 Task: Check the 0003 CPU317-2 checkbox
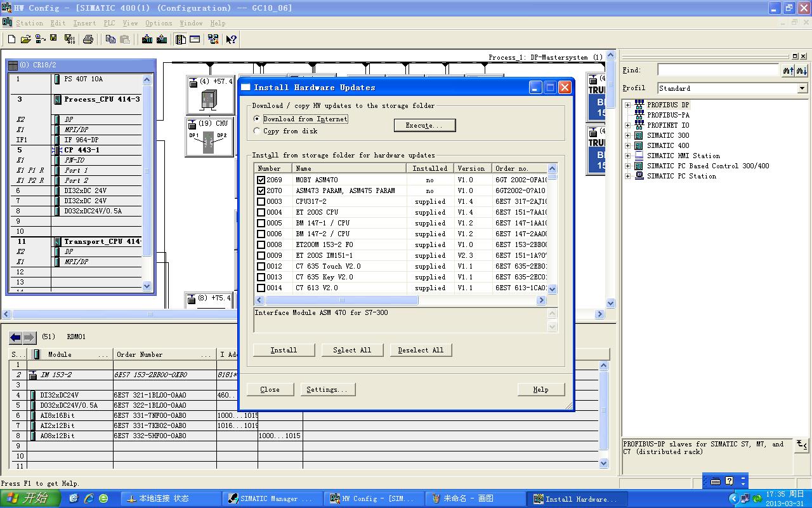pyautogui.click(x=261, y=201)
